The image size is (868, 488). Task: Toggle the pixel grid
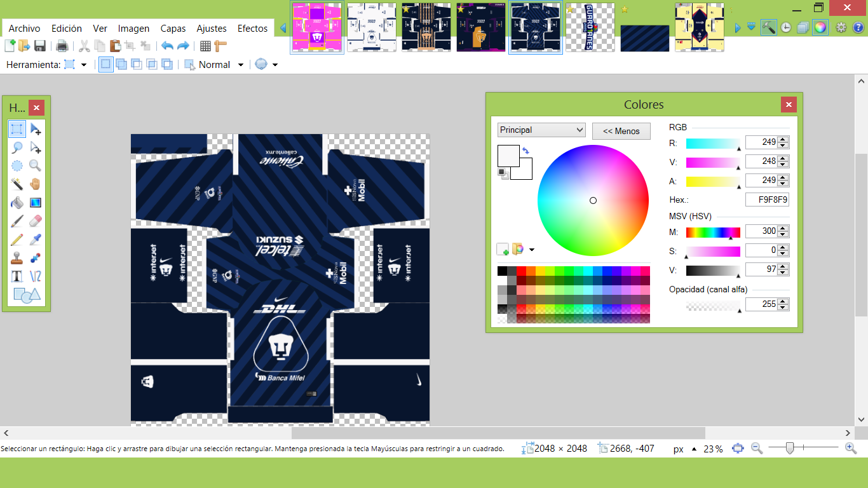205,46
